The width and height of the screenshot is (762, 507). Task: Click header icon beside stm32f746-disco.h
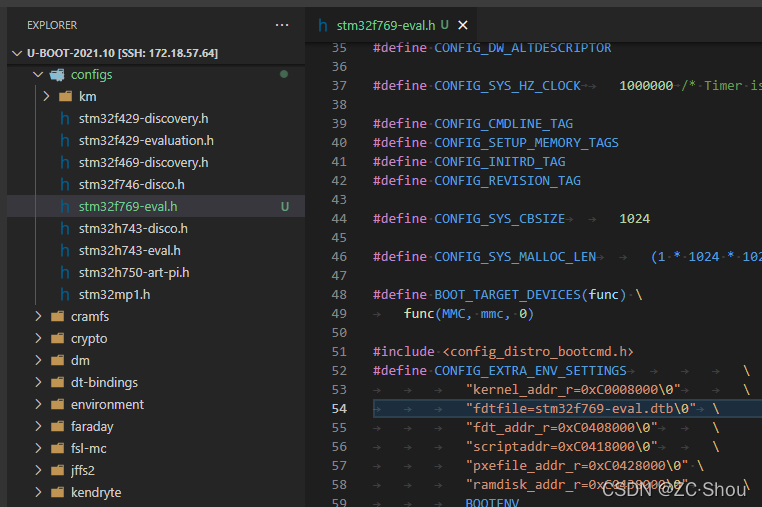click(x=65, y=185)
